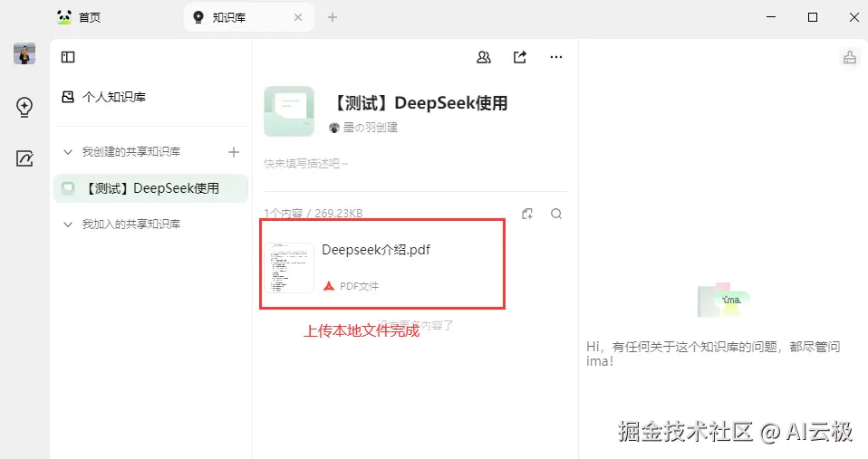Click the PDF文件 type label
Viewport: 868px width, 459px height.
[360, 286]
